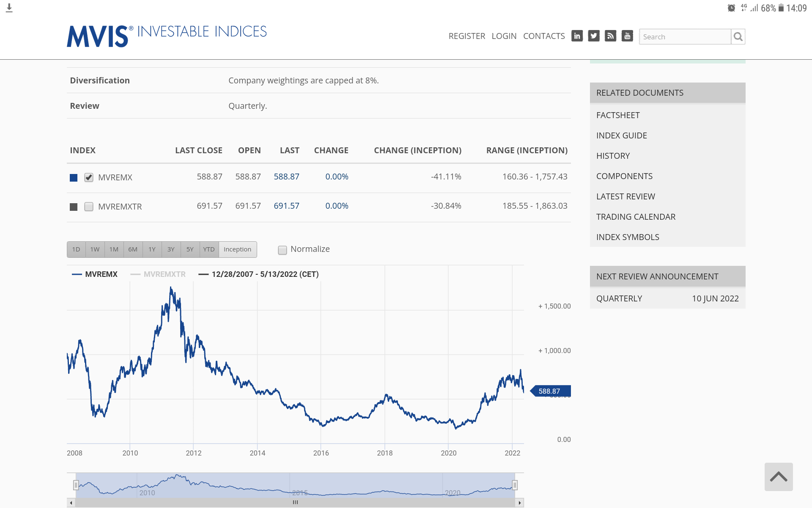The width and height of the screenshot is (812, 508).
Task: Open the REGISTER link
Action: click(x=467, y=36)
